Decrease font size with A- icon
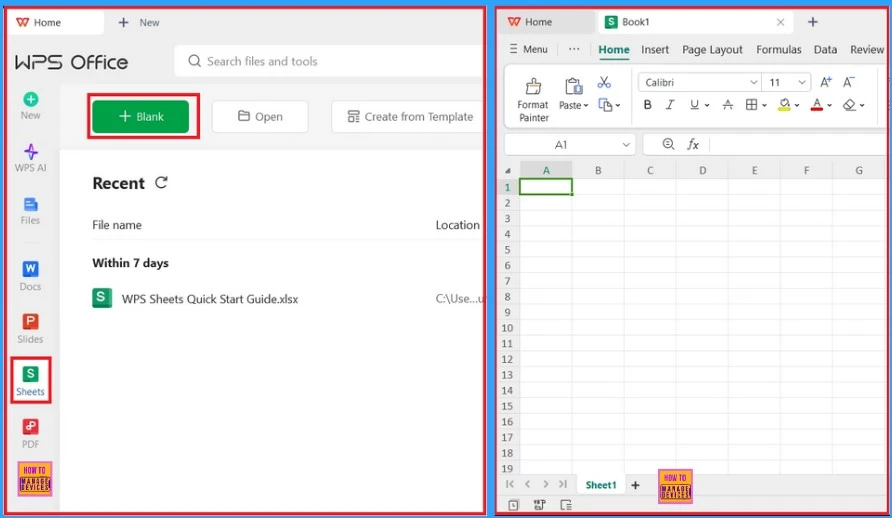 [849, 82]
